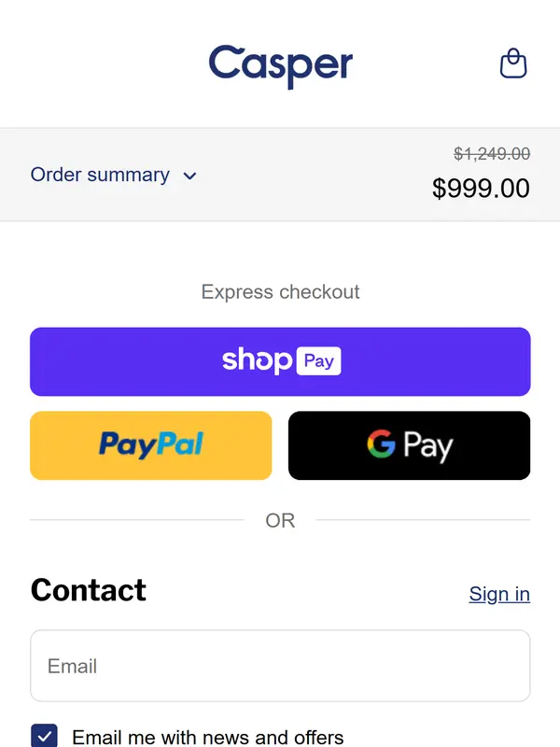Viewport: 560px width, 747px height.
Task: Open the shopping bag cart icon
Action: [513, 63]
